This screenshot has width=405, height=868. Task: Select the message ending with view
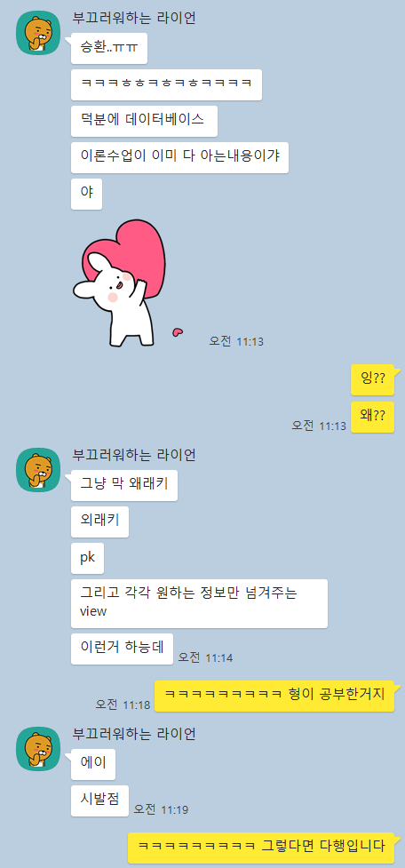click(x=199, y=603)
